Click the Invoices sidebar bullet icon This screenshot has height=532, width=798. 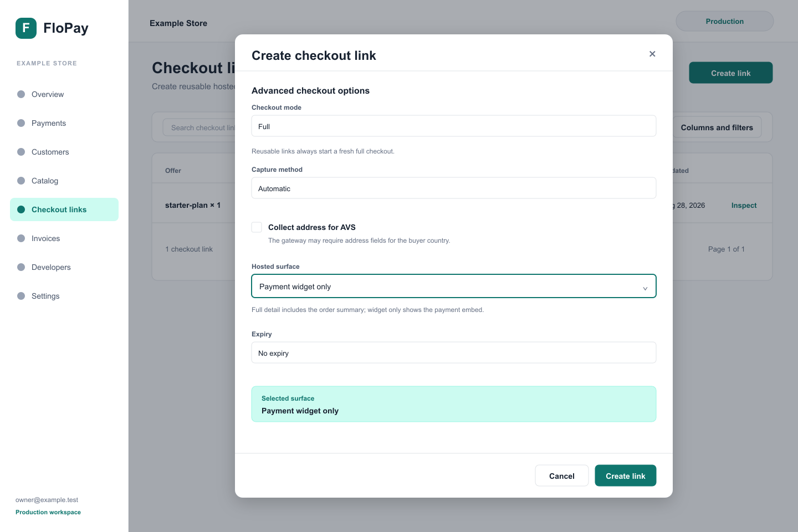(x=21, y=238)
